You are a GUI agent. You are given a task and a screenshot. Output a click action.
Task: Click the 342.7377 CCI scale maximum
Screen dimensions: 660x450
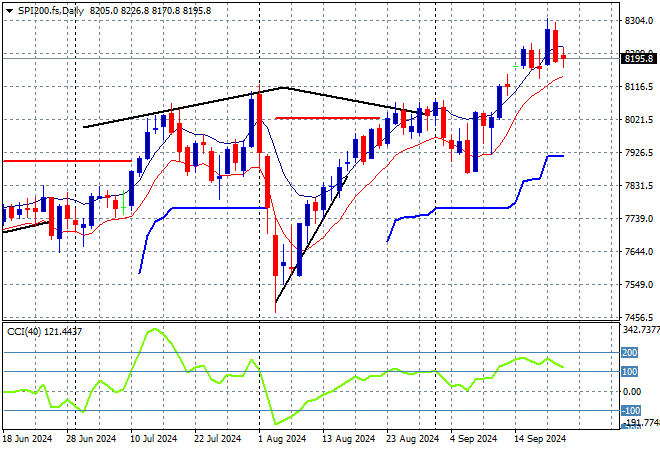coord(641,330)
